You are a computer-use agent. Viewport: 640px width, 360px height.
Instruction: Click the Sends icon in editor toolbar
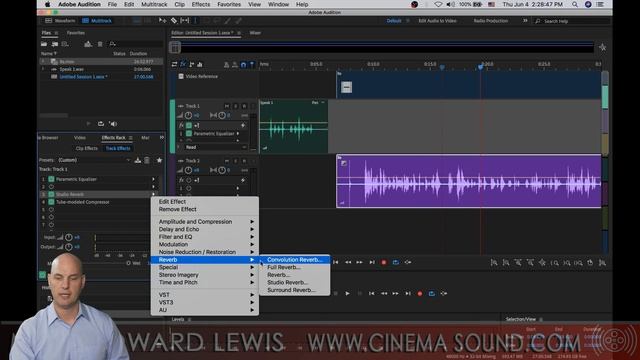[191, 64]
